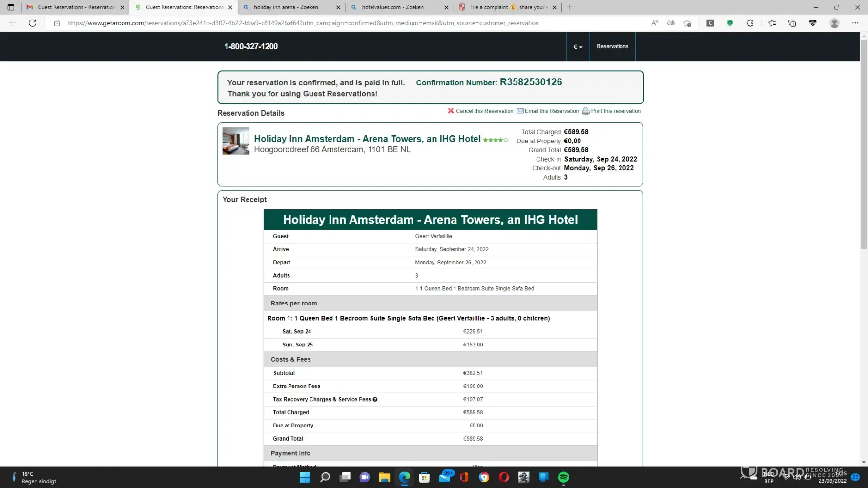The height and width of the screenshot is (488, 868).
Task: Open the Read Aloud icon in address bar
Action: click(x=655, y=23)
